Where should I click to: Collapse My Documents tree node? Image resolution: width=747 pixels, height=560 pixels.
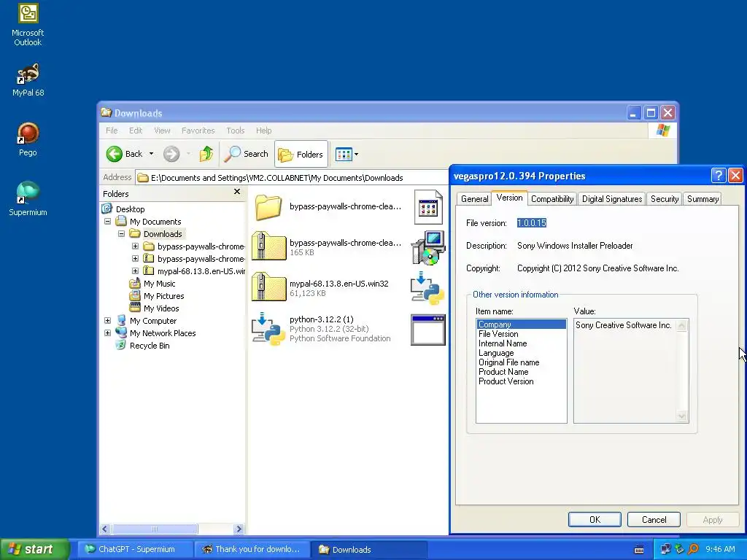[108, 222]
